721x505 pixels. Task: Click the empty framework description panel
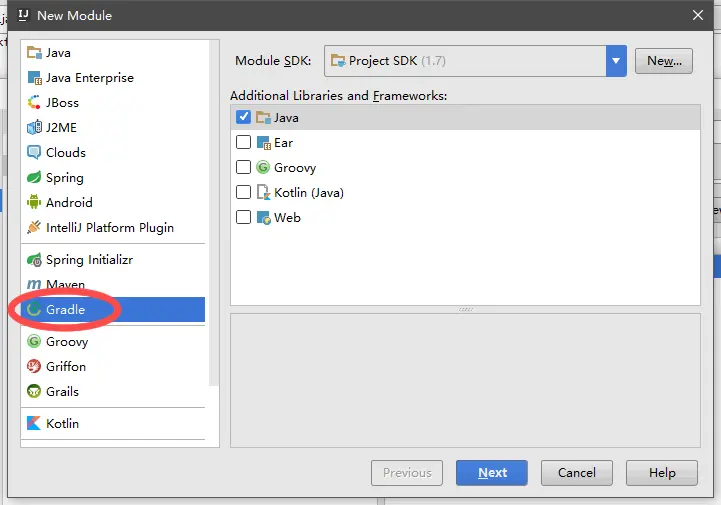[x=465, y=380]
